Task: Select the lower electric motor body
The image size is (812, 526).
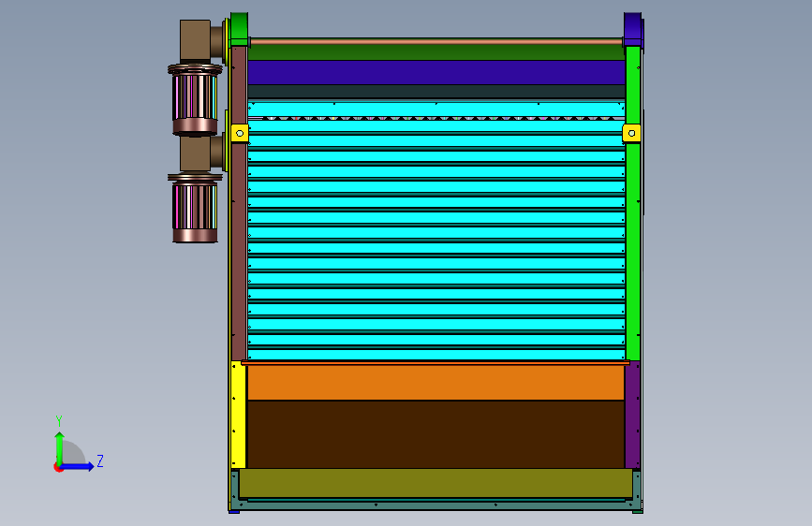Action: (x=195, y=209)
